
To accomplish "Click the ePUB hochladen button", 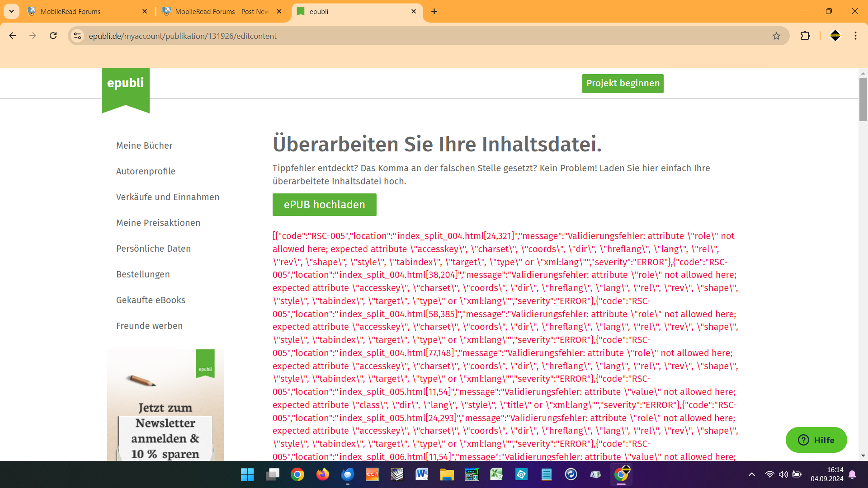I will 324,205.
